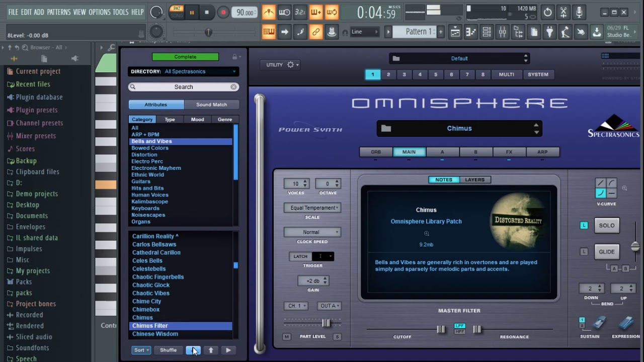Select the Chimus Filter patch
Screen dimensions: 644x362
coord(181,326)
